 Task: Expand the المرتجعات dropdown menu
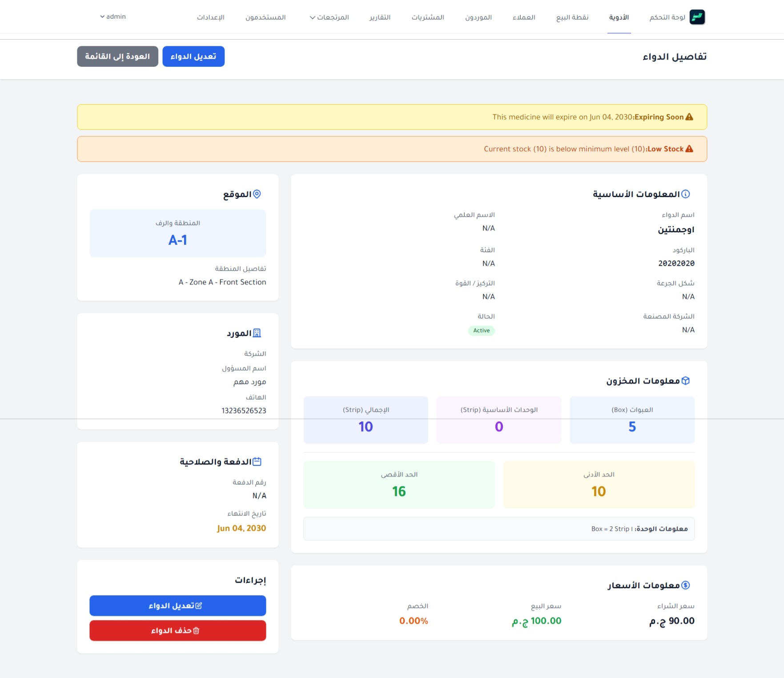tap(330, 17)
